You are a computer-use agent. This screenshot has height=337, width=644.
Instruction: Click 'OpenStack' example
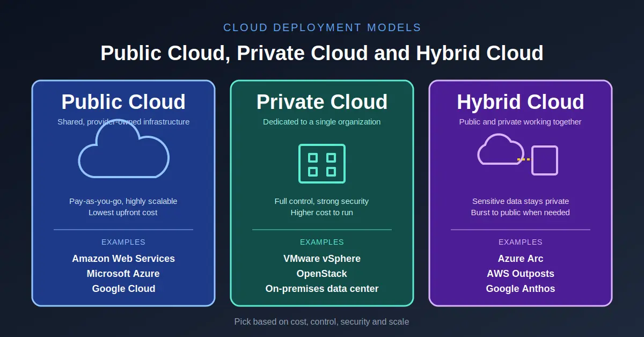[x=322, y=274]
